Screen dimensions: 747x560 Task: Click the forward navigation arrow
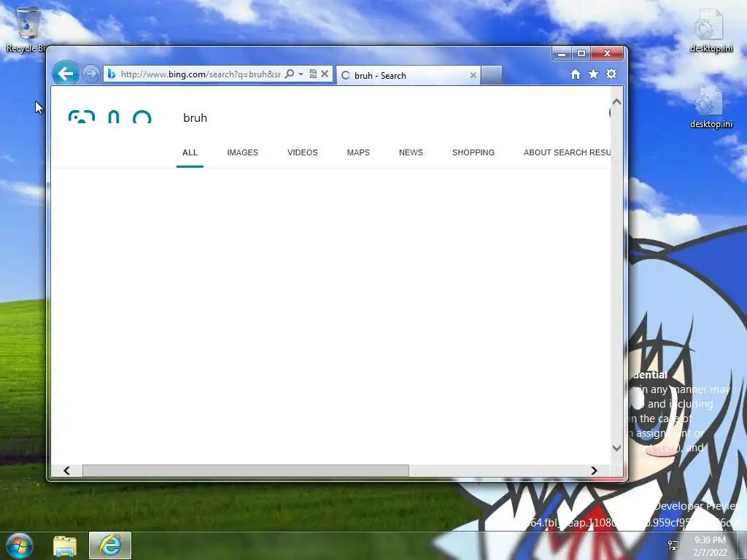pos(90,74)
